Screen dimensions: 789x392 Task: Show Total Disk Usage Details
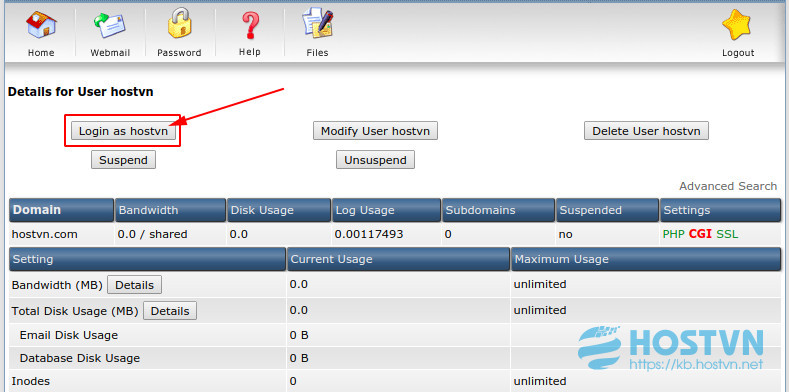170,311
